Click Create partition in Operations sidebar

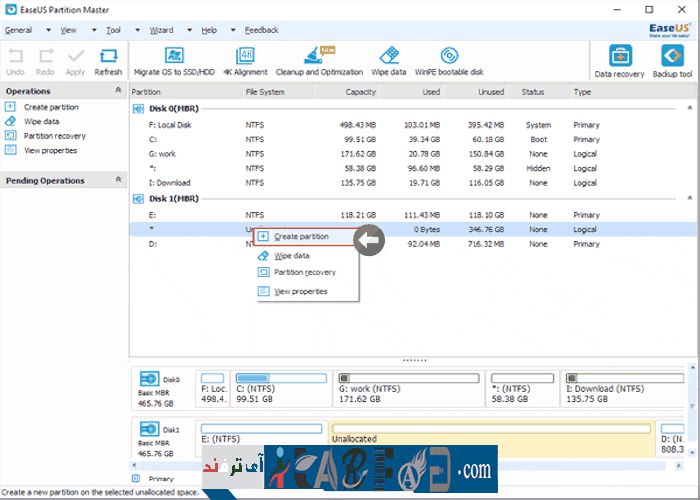tap(50, 106)
